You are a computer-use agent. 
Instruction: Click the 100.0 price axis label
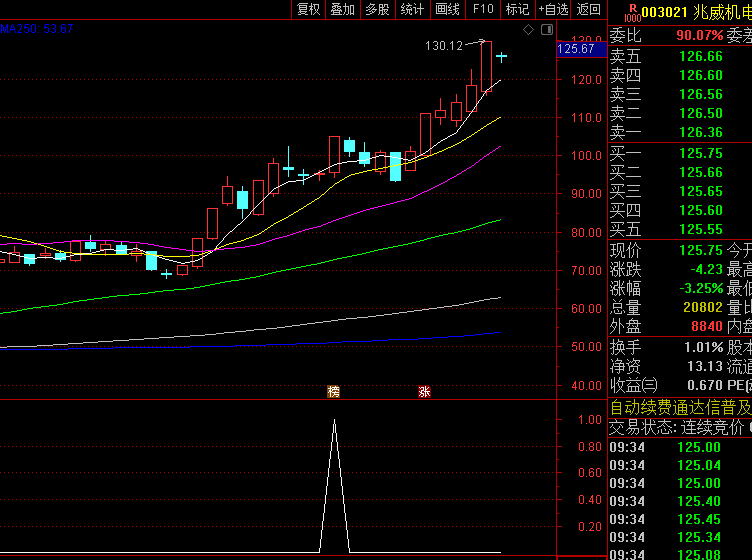point(586,156)
